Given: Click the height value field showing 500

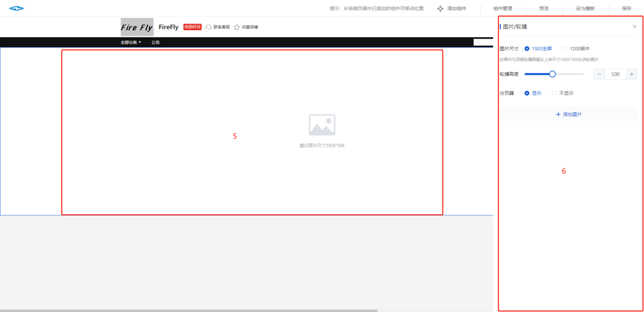Looking at the screenshot, I should click(616, 74).
